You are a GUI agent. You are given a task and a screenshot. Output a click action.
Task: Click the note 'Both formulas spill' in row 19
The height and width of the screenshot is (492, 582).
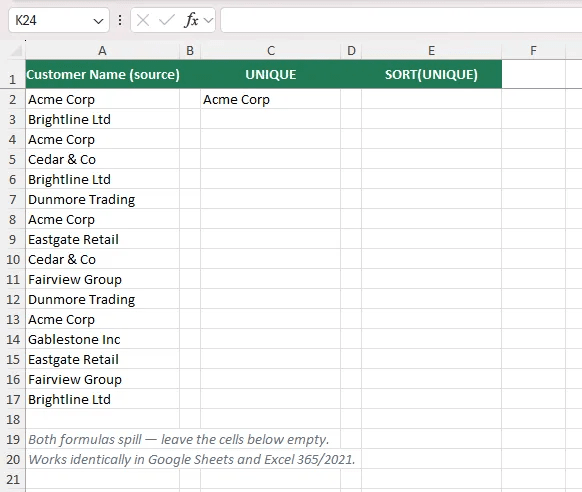pos(179,439)
